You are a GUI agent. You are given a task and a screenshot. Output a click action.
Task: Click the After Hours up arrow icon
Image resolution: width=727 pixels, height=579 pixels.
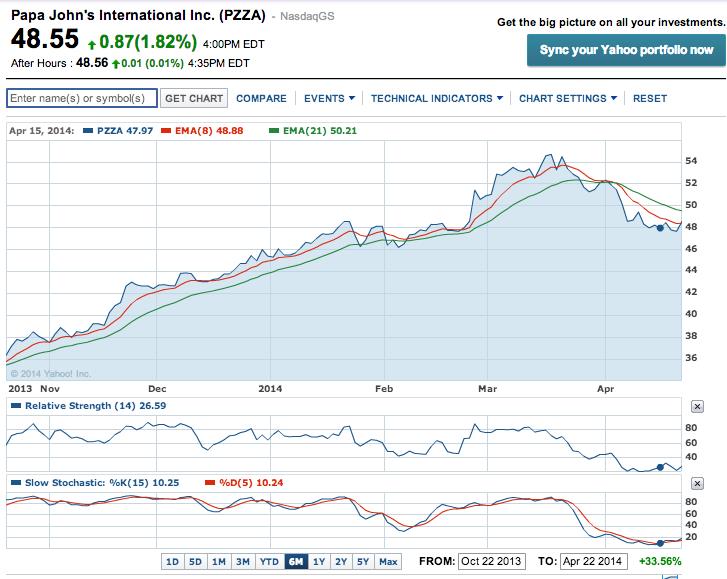(x=116, y=64)
